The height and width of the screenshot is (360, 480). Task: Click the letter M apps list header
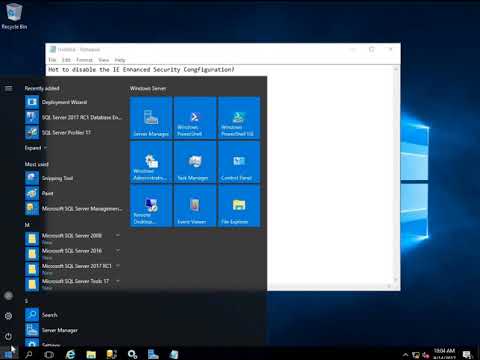27,225
